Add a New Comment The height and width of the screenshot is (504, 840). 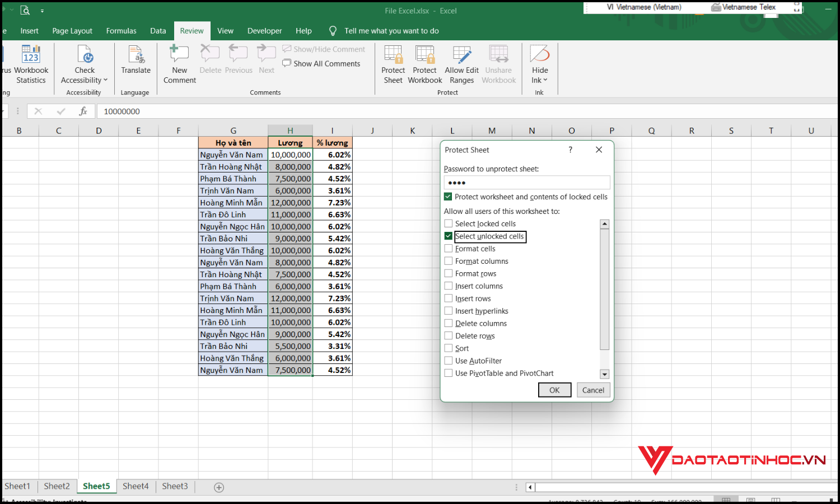pos(179,64)
